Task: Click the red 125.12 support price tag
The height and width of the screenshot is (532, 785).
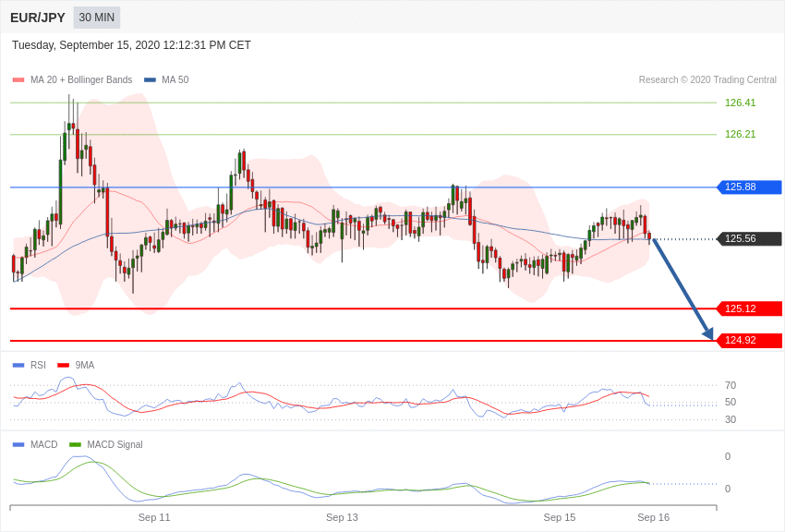Action: (750, 308)
